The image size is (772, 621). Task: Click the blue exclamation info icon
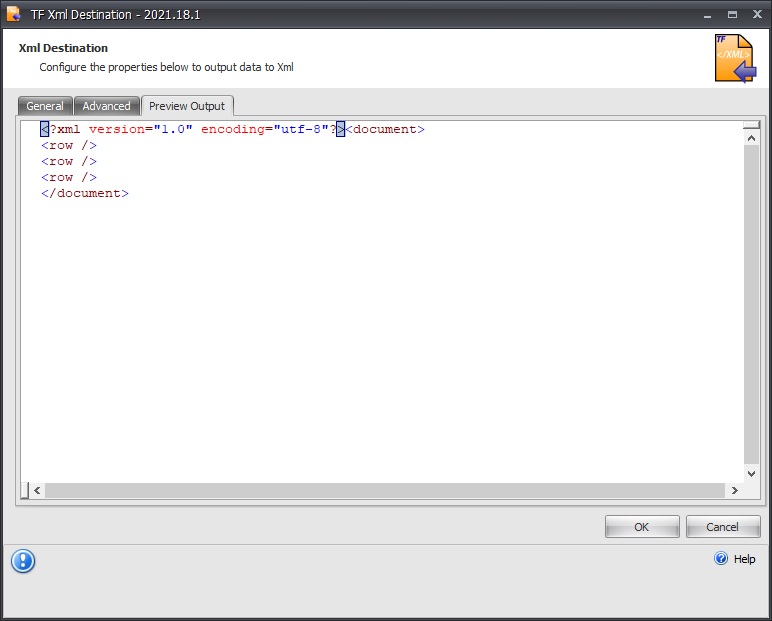pos(23,561)
